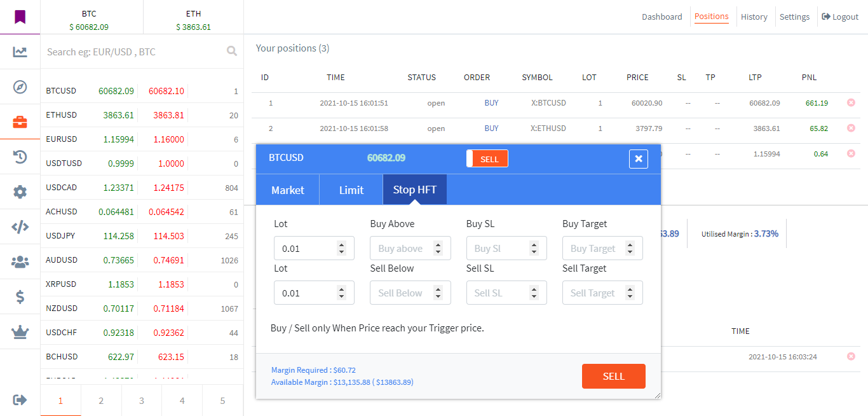
Task: Click the search magnifier icon
Action: [x=232, y=52]
